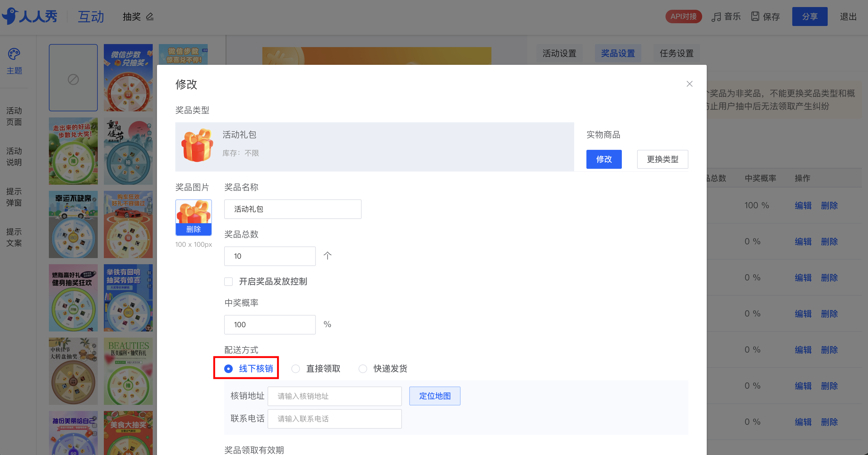
Task: Click the red API对接 badge
Action: click(x=683, y=17)
